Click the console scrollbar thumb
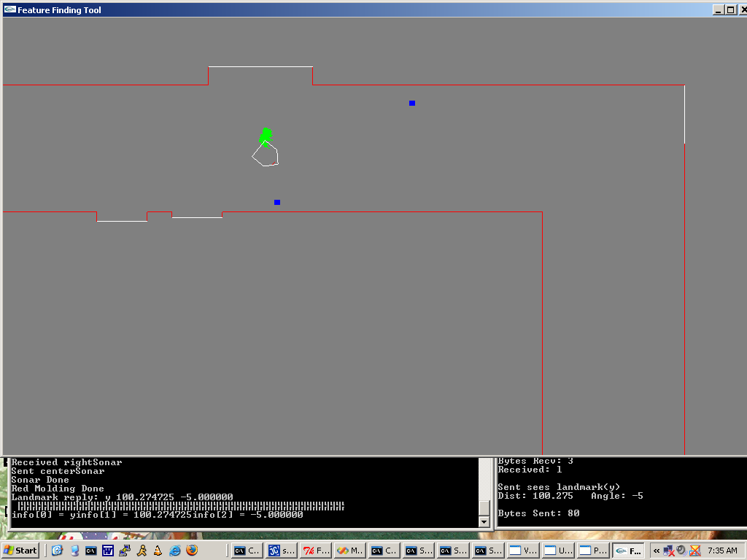 (484, 508)
